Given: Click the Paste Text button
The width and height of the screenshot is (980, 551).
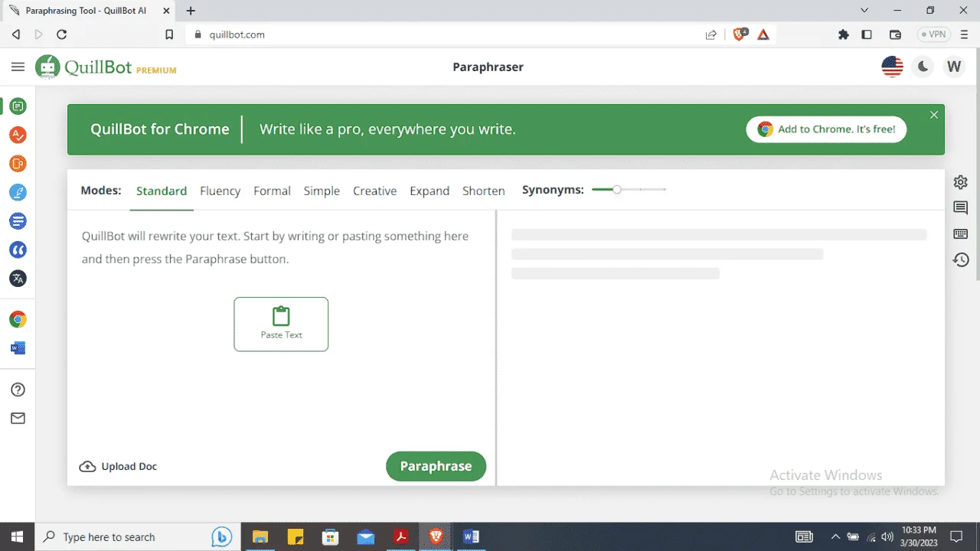Looking at the screenshot, I should coord(281,324).
